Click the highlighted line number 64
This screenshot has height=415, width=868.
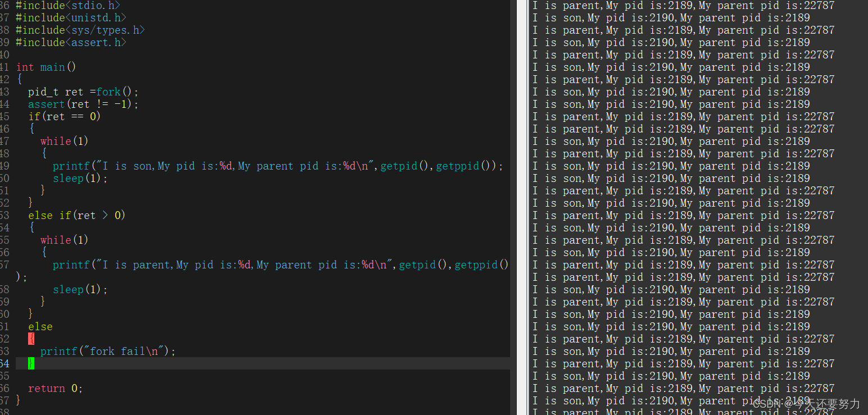pyautogui.click(x=4, y=364)
